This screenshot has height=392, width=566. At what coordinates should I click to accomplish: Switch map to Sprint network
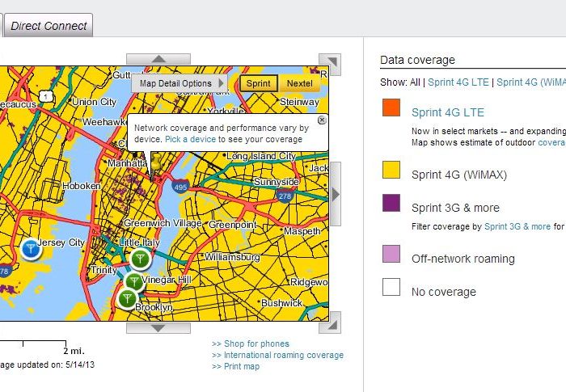259,83
